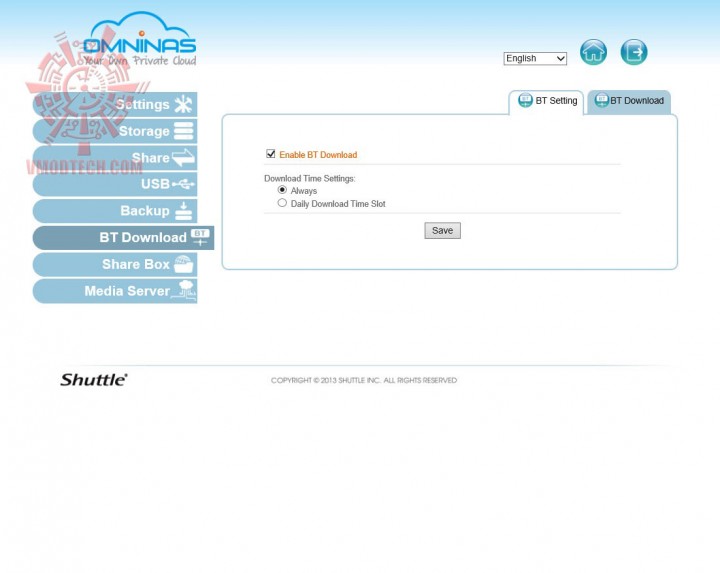The width and height of the screenshot is (720, 573).
Task: Click the OMNINAS cloud logo
Action: (x=140, y=39)
